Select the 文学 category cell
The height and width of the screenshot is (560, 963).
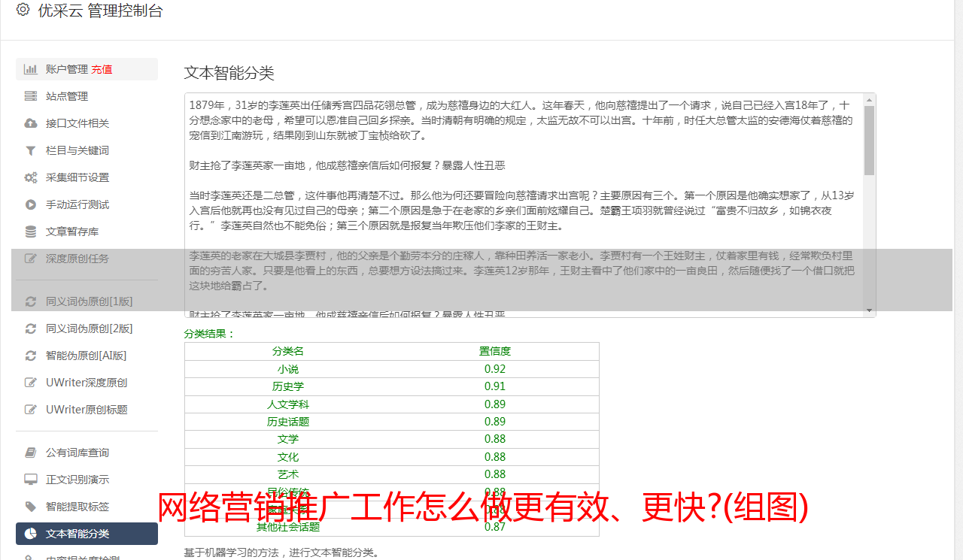[288, 439]
